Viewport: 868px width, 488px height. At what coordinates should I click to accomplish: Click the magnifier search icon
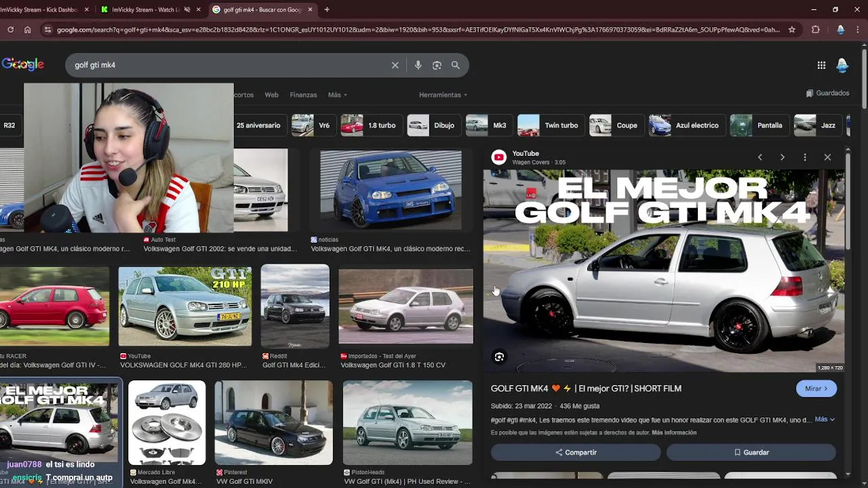(x=456, y=65)
